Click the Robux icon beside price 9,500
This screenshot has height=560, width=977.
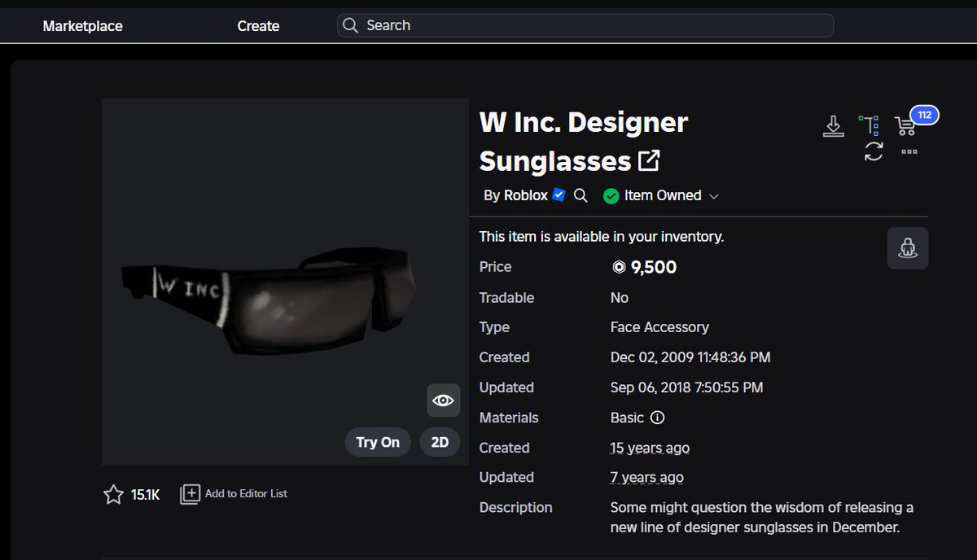tap(619, 267)
